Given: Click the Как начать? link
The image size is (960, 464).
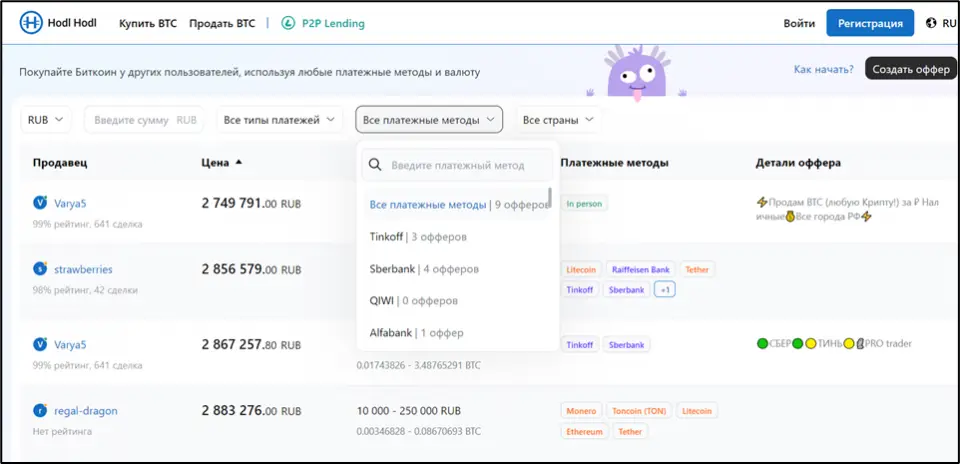Looking at the screenshot, I should 823,69.
